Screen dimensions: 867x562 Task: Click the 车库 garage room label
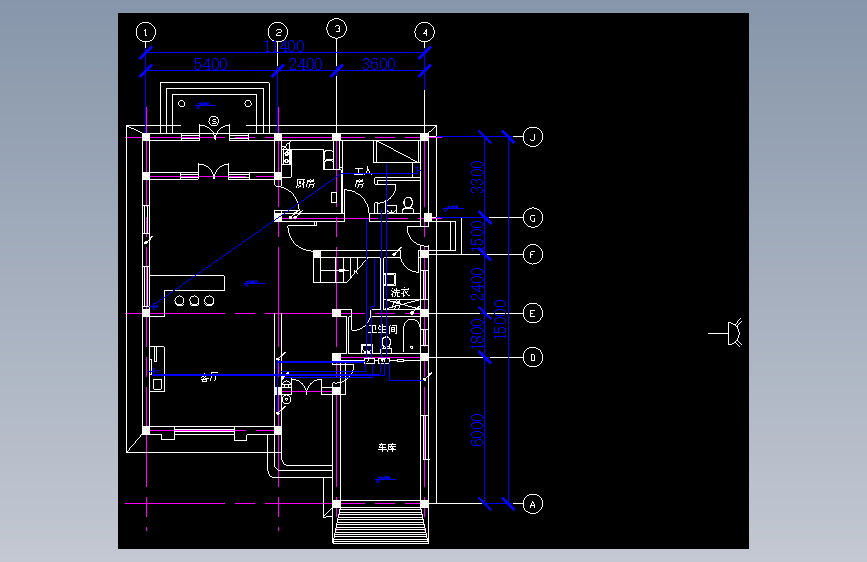point(387,447)
